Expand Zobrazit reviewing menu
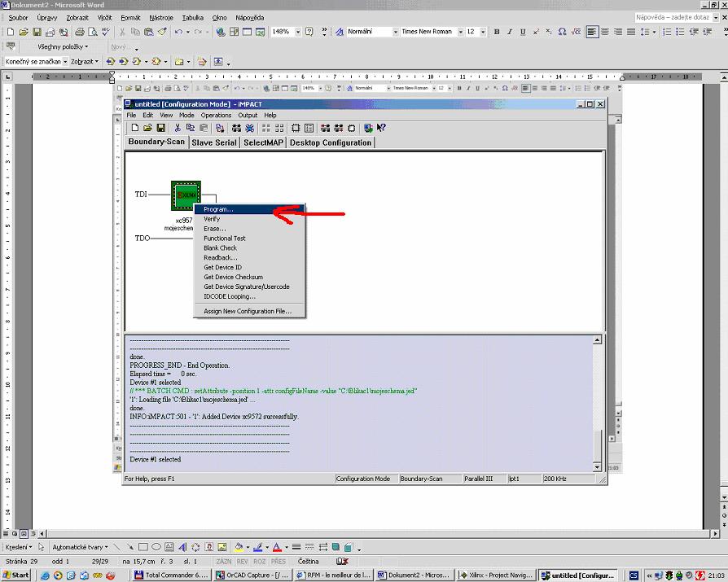This screenshot has height=582, width=728. coord(85,61)
